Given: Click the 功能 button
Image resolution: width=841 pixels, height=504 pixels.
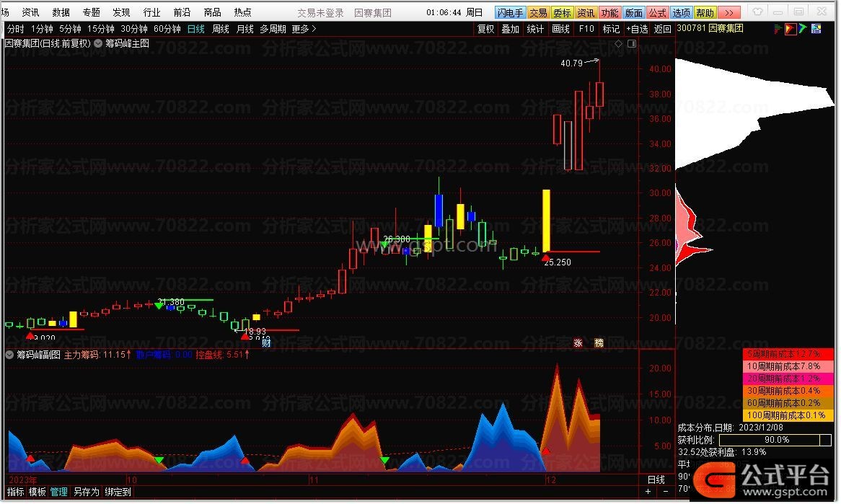Looking at the screenshot, I should pyautogui.click(x=609, y=12).
